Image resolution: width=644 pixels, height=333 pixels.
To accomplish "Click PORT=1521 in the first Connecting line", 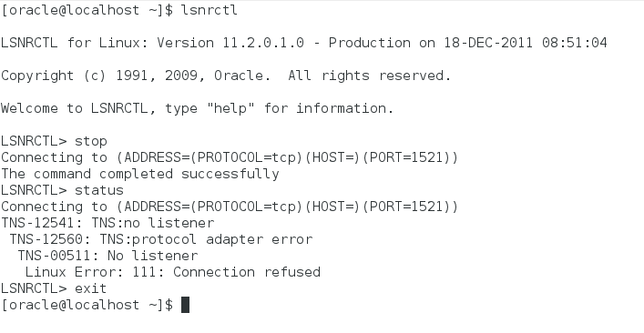I will click(x=410, y=157).
